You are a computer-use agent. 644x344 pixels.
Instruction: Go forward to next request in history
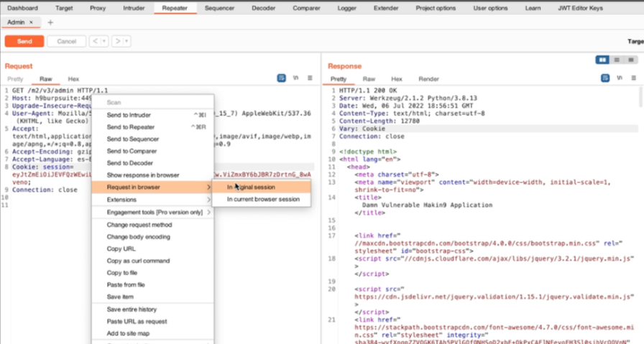118,41
